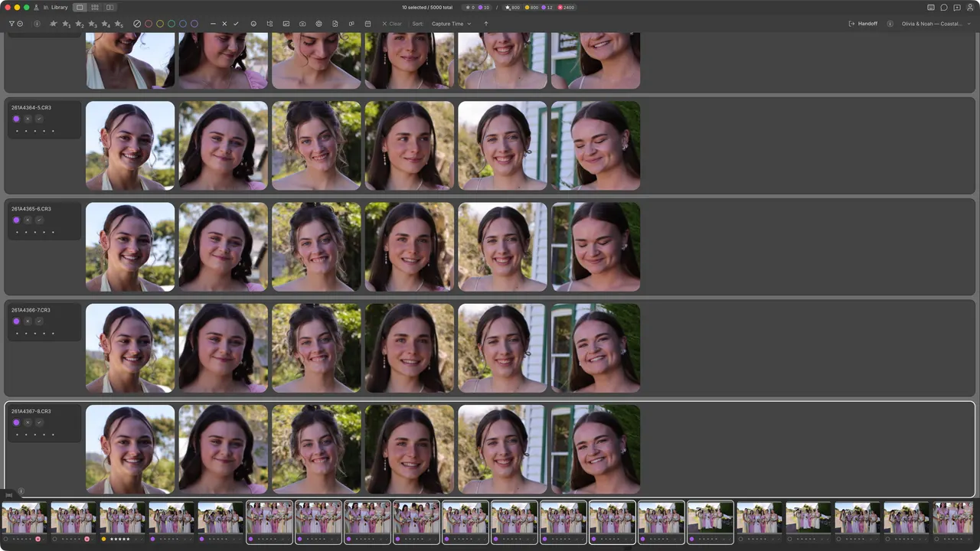Switch to grid view mode

(x=95, y=7)
